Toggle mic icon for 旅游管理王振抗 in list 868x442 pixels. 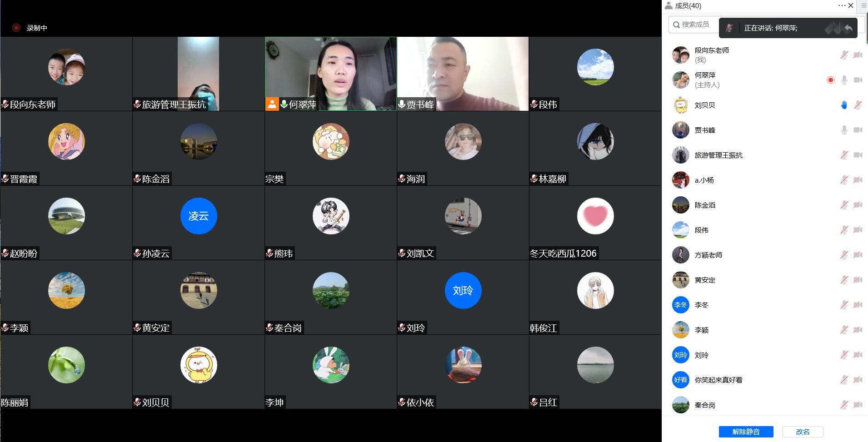tap(844, 155)
